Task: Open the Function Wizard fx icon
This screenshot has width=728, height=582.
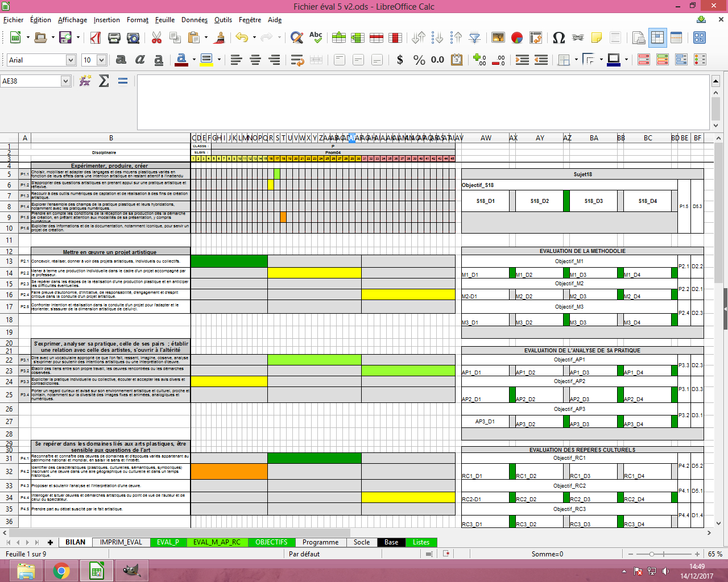Action: point(85,81)
